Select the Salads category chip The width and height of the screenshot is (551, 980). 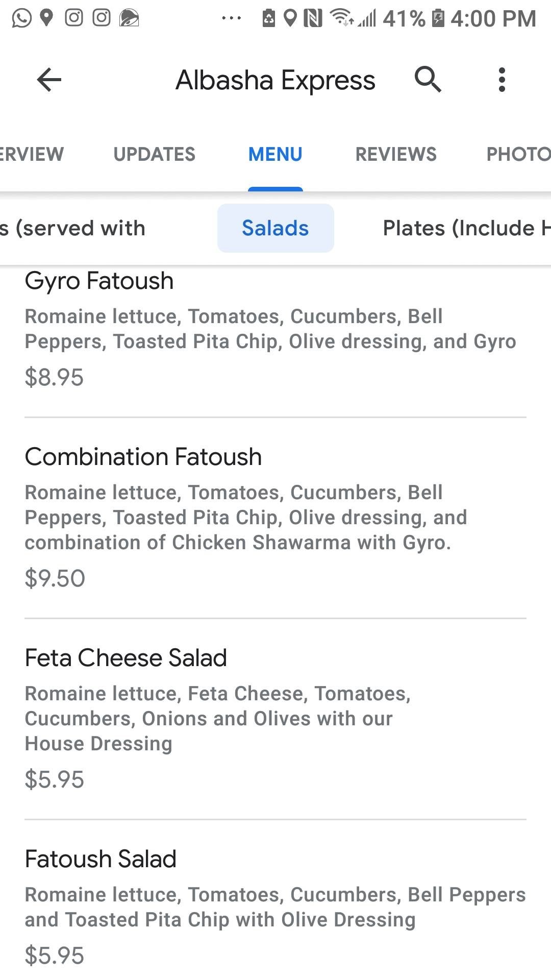pyautogui.click(x=275, y=228)
